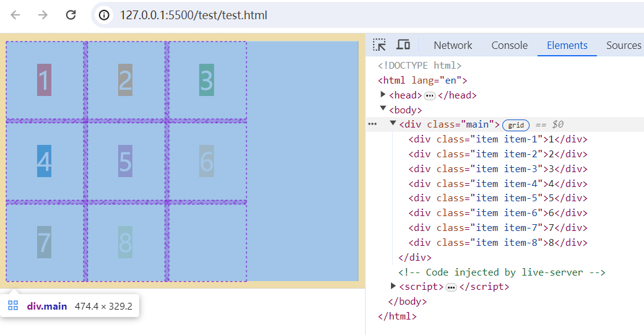Expand the head ellipsis content button
The width and height of the screenshot is (644, 335).
point(429,96)
